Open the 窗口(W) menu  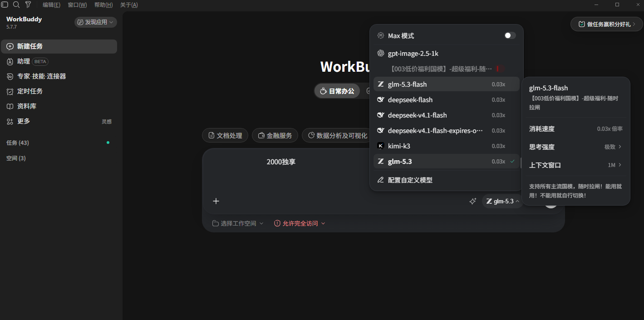point(77,5)
